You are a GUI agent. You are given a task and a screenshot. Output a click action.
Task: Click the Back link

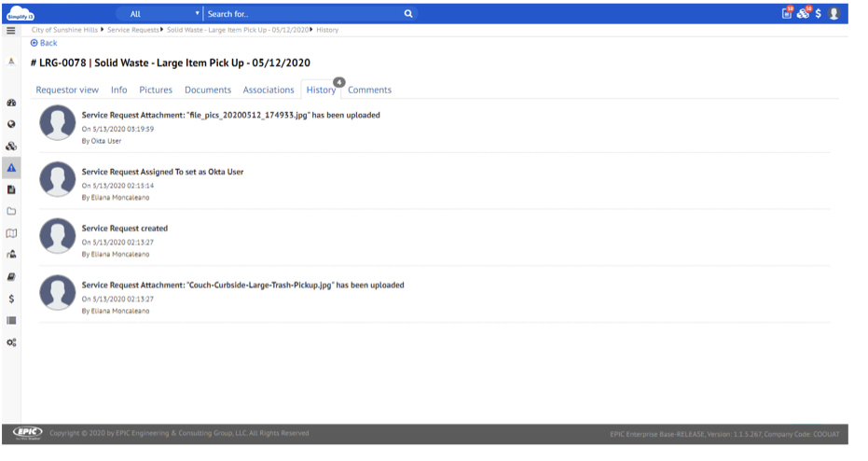click(x=44, y=43)
